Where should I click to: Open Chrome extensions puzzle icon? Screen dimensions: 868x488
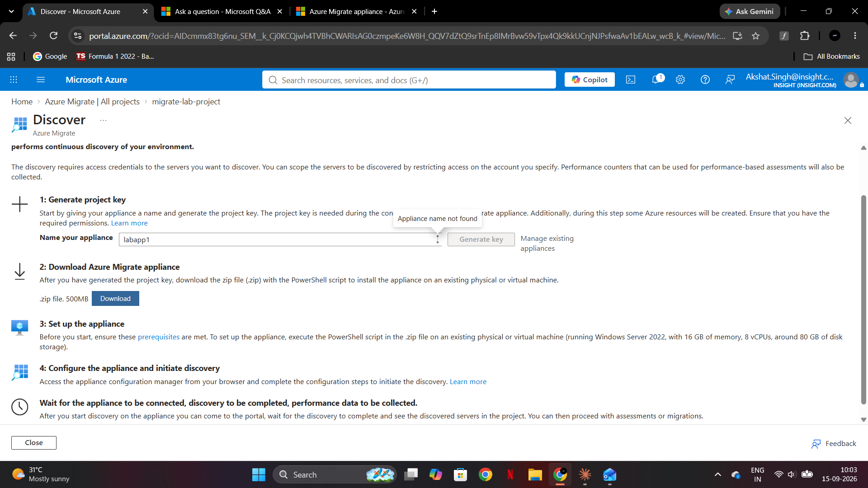(805, 36)
